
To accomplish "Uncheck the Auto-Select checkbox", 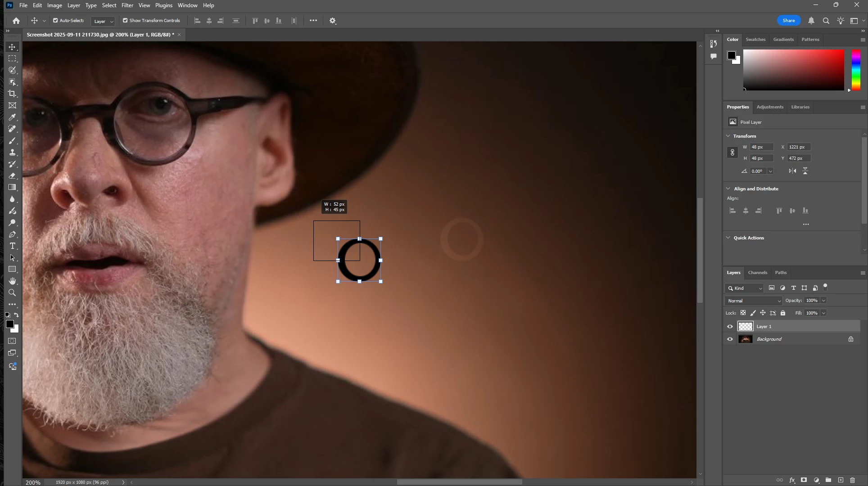I will click(55, 20).
